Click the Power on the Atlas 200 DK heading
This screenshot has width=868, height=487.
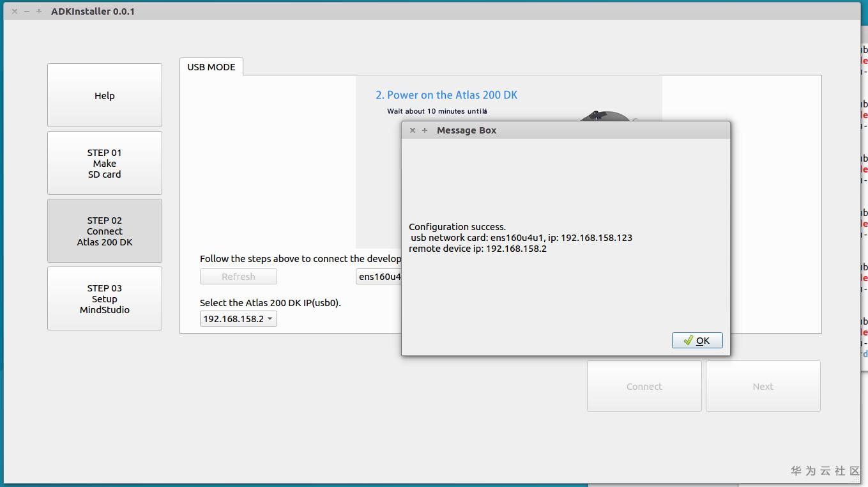point(446,95)
